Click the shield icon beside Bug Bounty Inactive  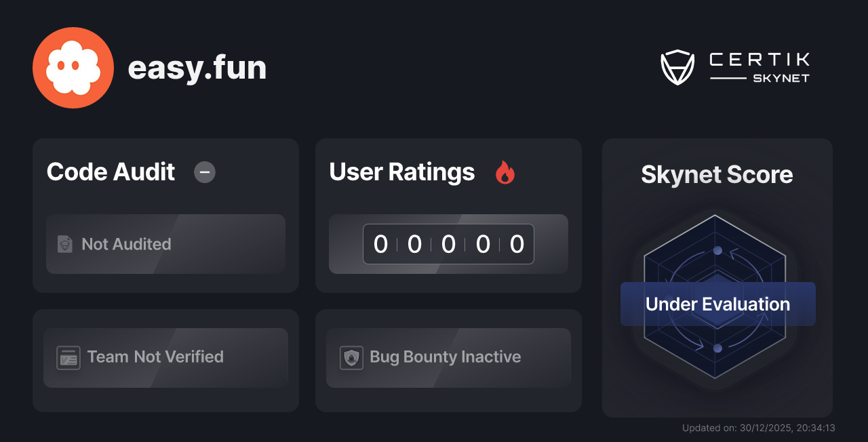[x=351, y=357]
